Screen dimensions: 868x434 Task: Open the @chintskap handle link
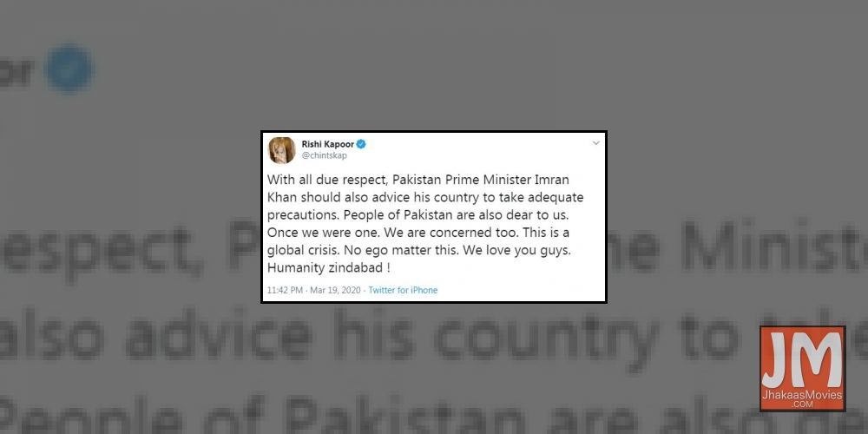[x=325, y=156]
